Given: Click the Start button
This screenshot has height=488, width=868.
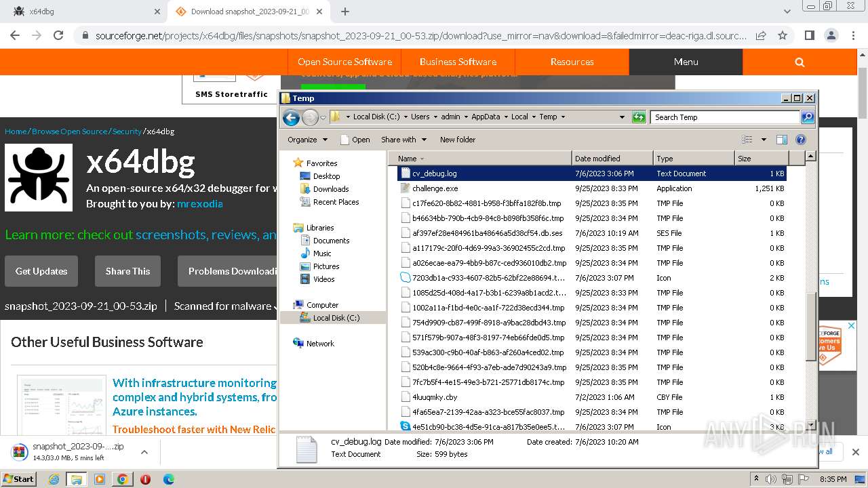Looking at the screenshot, I should coord(19,479).
